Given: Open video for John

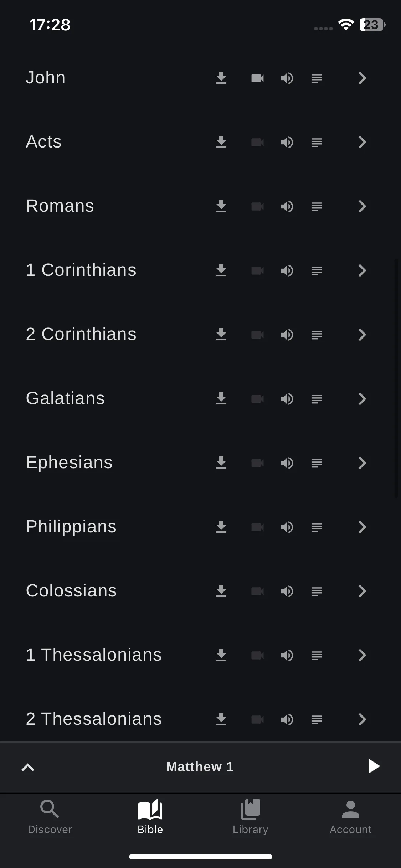Looking at the screenshot, I should (x=257, y=78).
